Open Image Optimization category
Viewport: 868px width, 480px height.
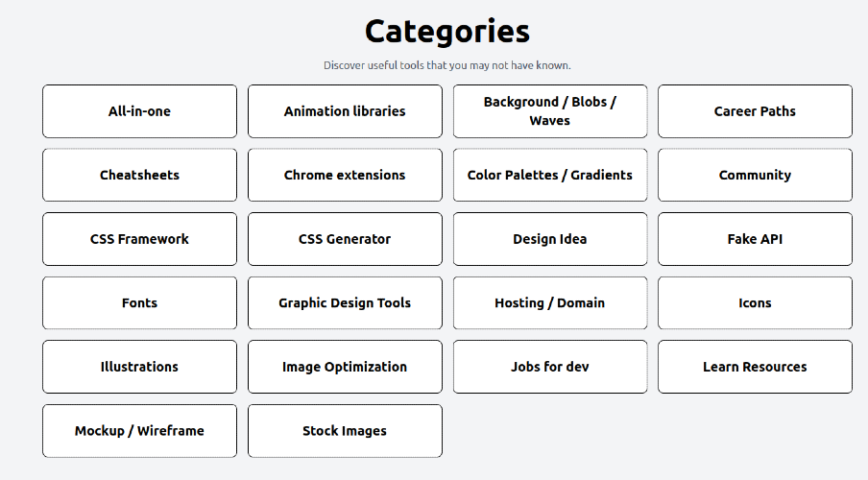345,367
